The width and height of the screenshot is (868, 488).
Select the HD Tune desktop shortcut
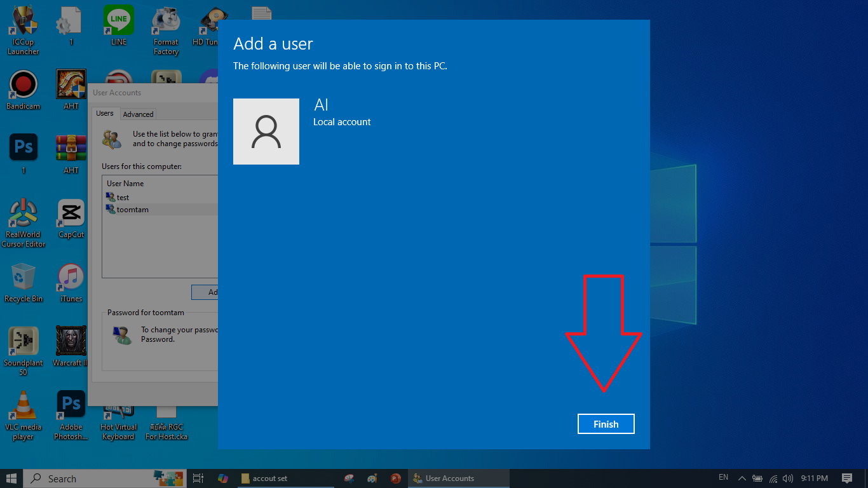[208, 27]
